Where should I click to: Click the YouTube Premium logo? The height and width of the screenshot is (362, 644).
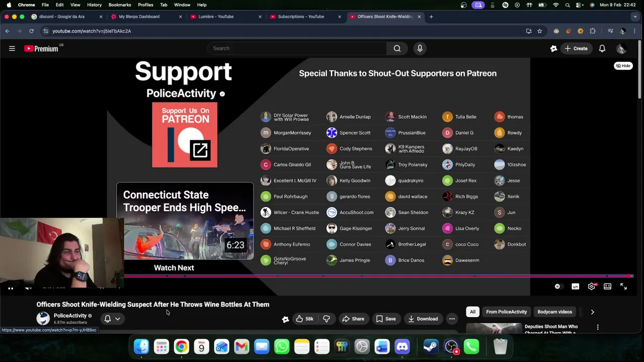41,49
